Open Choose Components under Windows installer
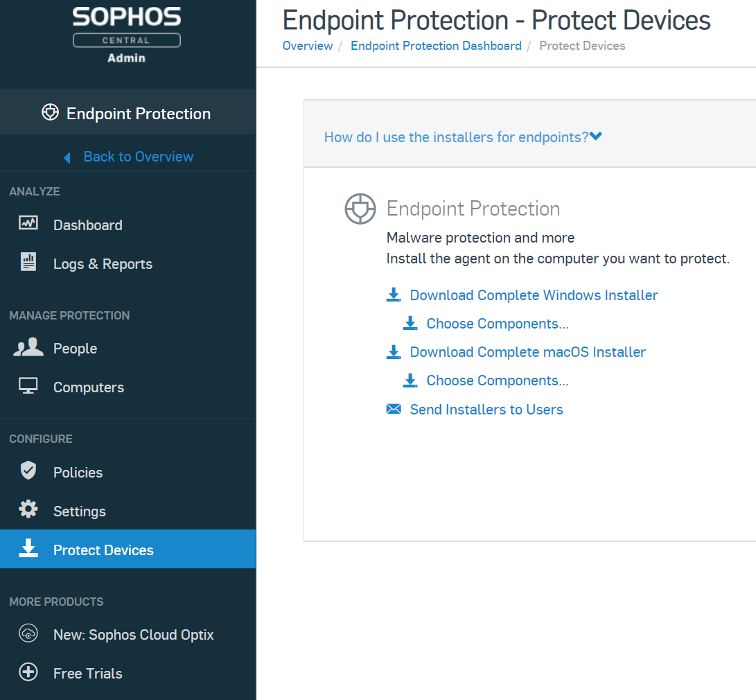The image size is (756, 700). pos(497,324)
